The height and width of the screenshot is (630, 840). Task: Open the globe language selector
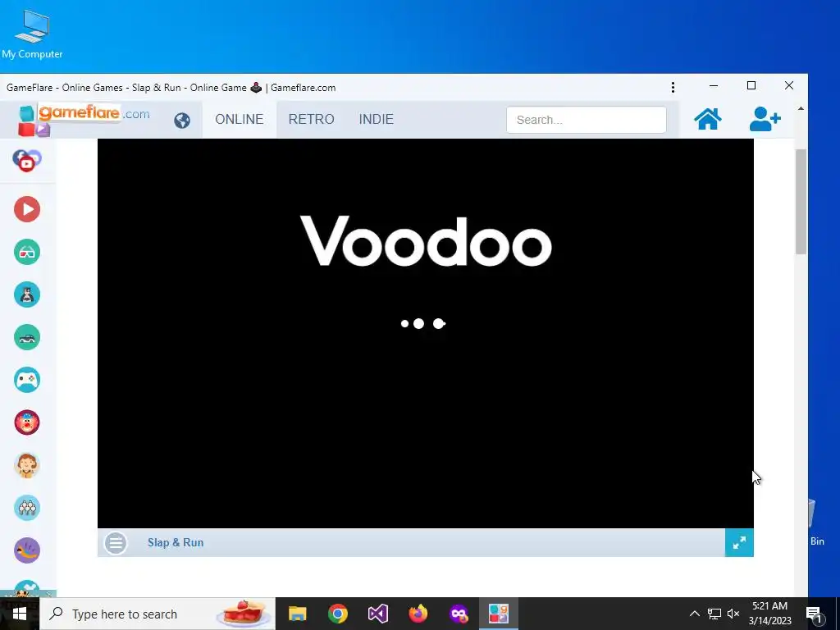[182, 120]
